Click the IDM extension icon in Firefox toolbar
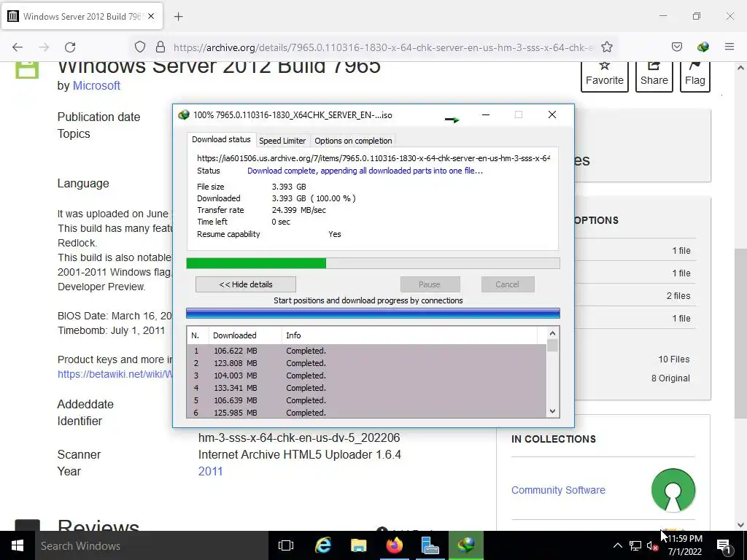 tap(703, 47)
